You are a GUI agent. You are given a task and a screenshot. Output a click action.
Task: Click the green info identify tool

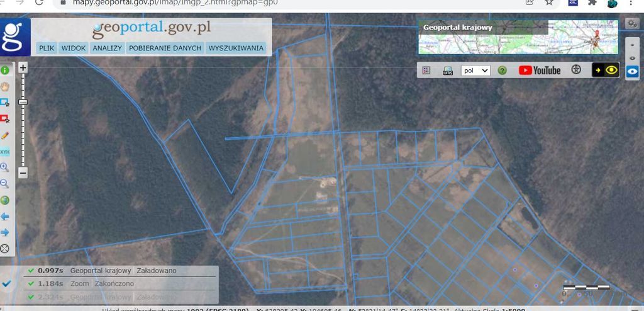point(5,70)
